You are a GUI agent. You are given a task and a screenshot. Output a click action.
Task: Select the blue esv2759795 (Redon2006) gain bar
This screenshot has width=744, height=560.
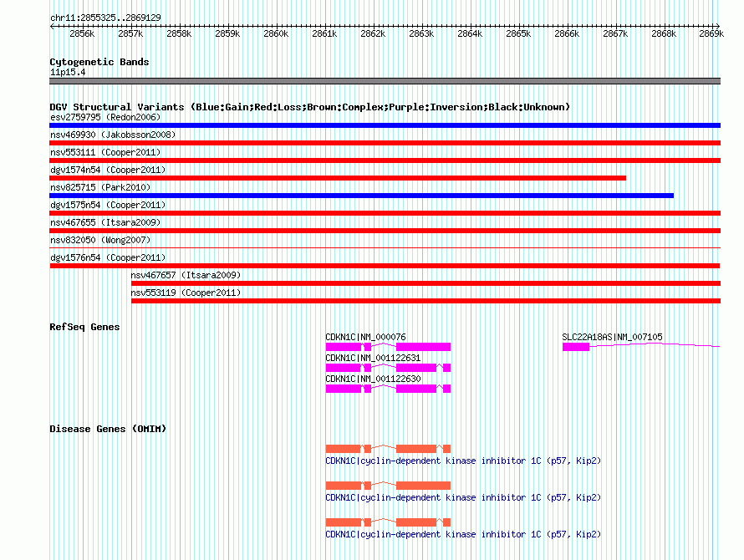[385, 125]
